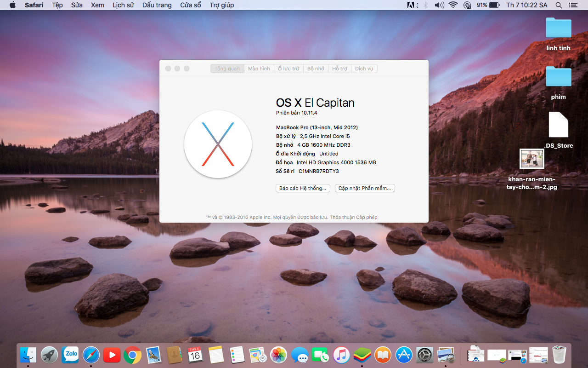Open the App Store dock icon
Viewport: 588px width, 368px height.
click(404, 355)
